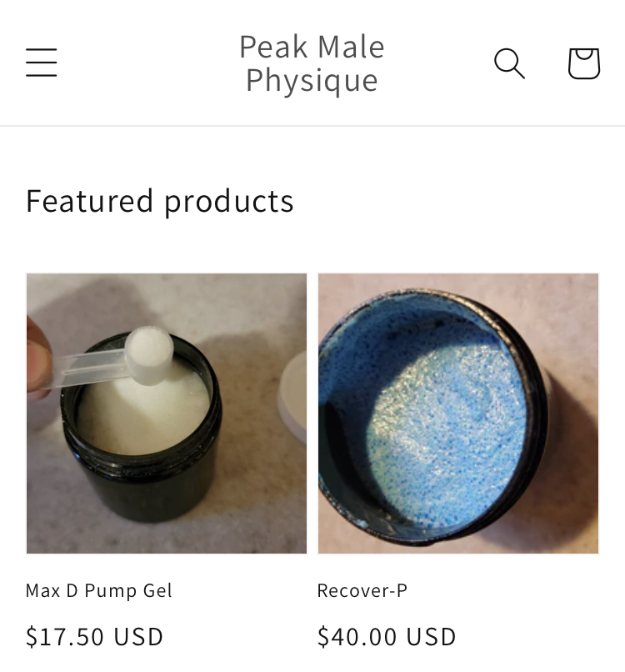Select the Recover-P title link

coord(362,590)
